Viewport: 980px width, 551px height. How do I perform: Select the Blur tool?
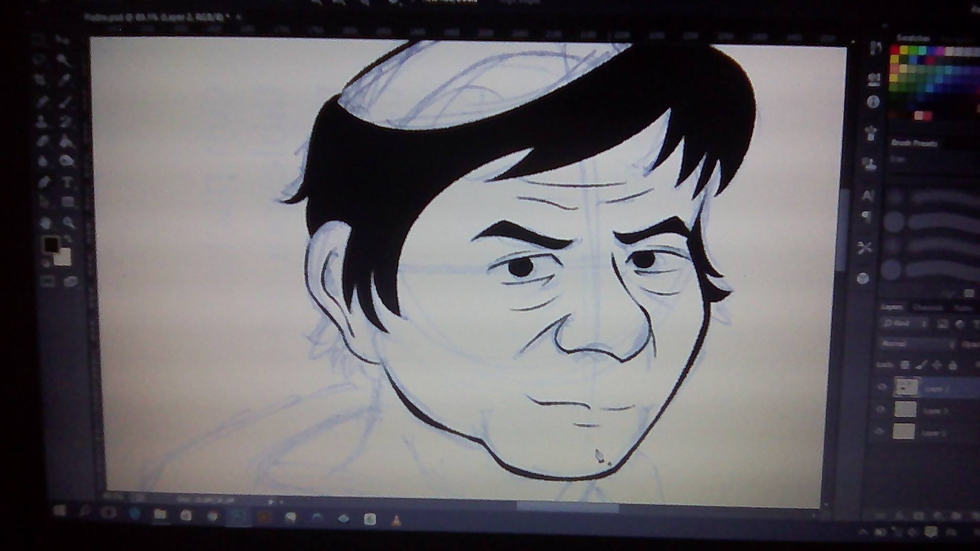(x=43, y=161)
